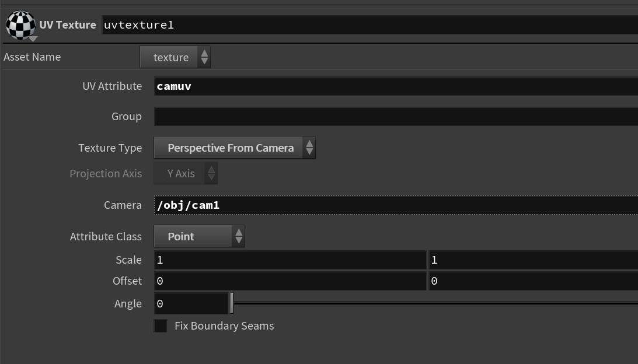Click the first Scale value field

click(290, 260)
